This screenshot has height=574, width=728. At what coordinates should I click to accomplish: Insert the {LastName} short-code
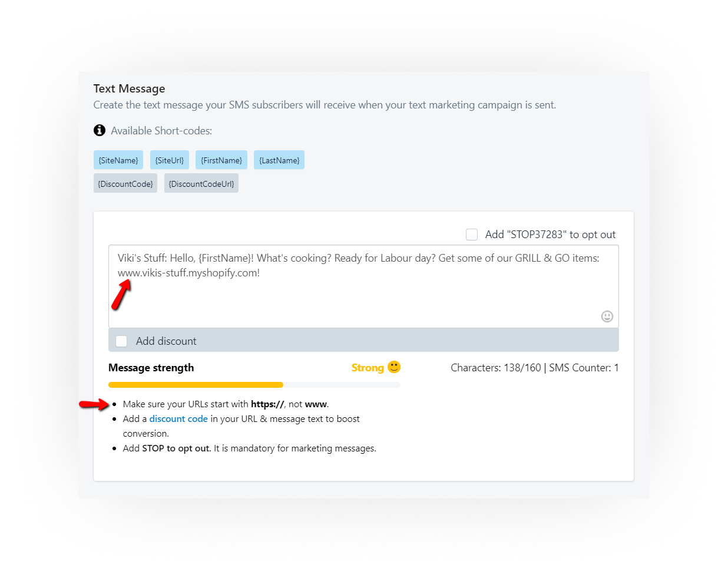pyautogui.click(x=279, y=160)
